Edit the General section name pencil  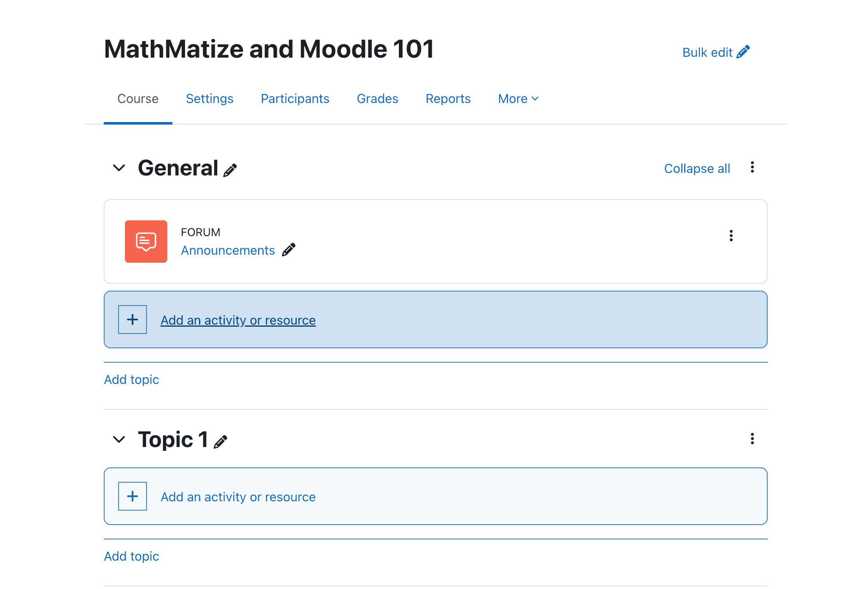coord(230,170)
